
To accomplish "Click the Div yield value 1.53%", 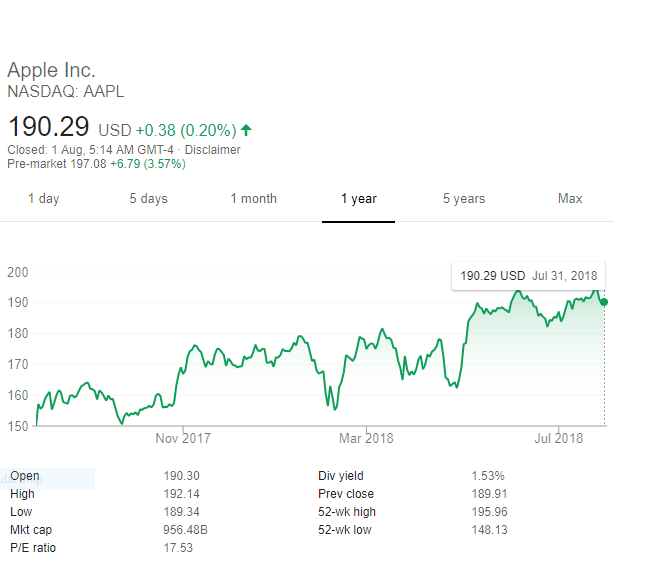I will pyautogui.click(x=488, y=476).
